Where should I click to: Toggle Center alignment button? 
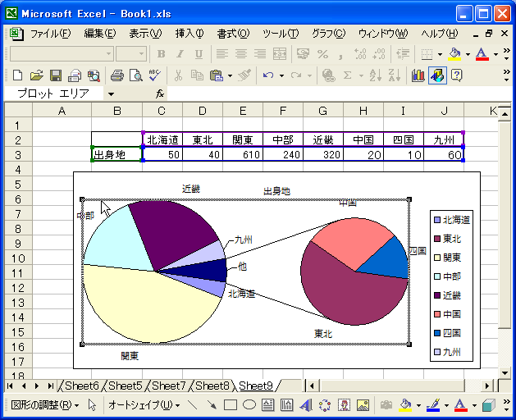point(241,53)
